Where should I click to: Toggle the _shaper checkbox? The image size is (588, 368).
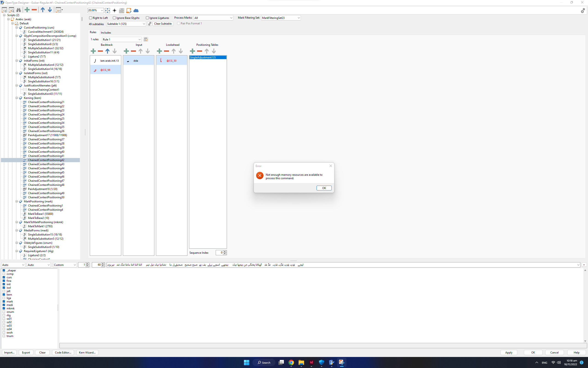point(4,270)
